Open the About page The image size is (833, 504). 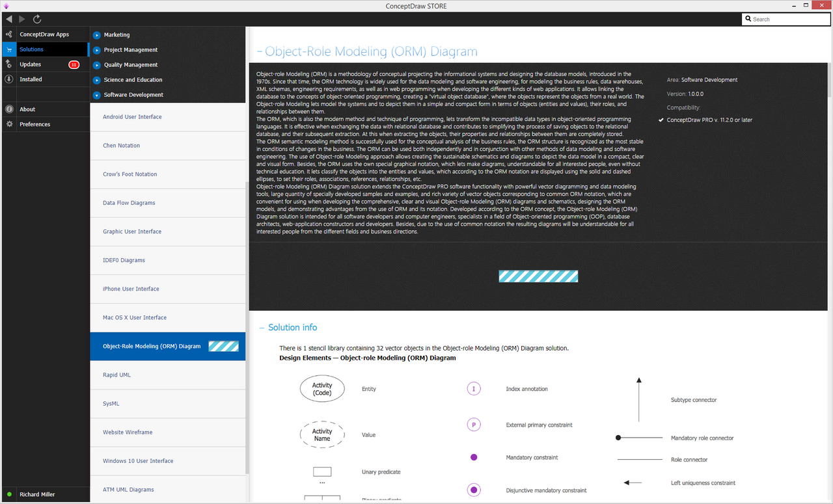point(27,109)
